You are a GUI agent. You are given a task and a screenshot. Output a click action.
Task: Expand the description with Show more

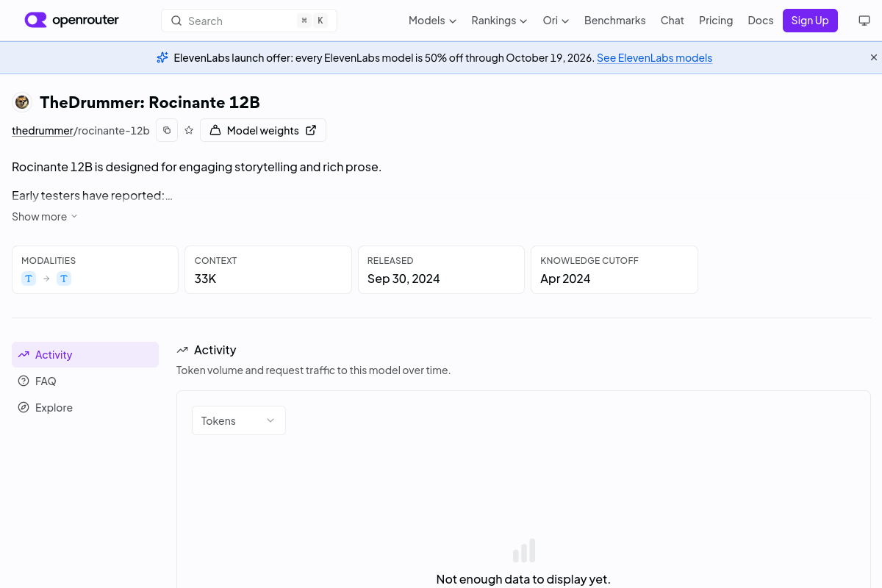45,217
